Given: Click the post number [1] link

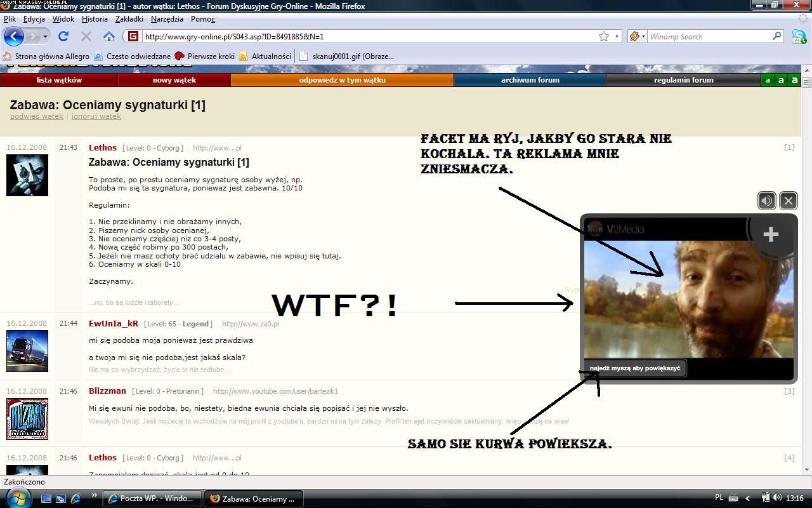Looking at the screenshot, I should [x=789, y=147].
